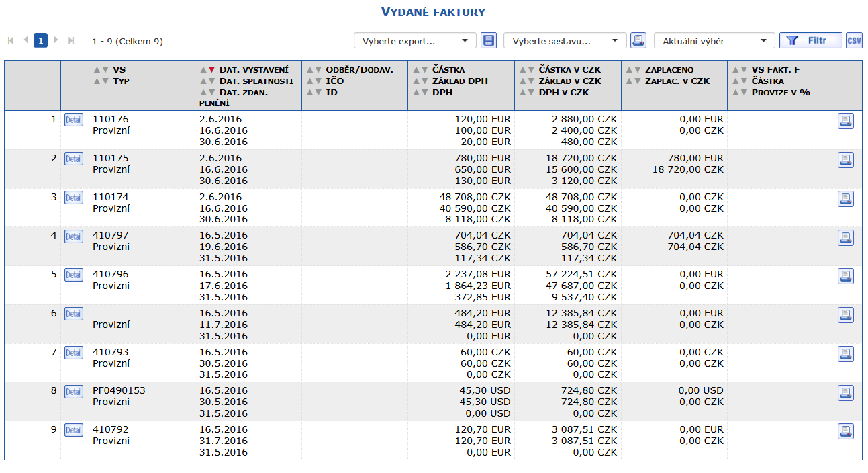The height and width of the screenshot is (473, 868).
Task: Select current page number 1
Action: [x=41, y=40]
